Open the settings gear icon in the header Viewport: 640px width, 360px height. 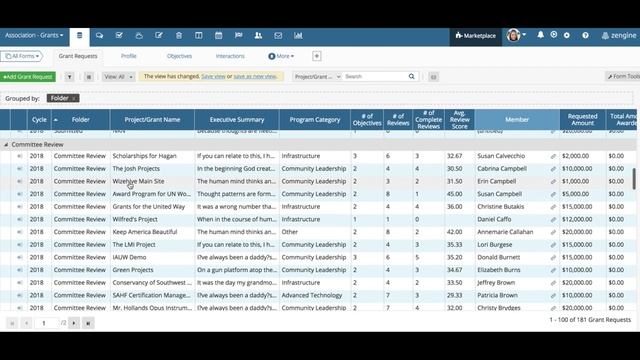pyautogui.click(x=567, y=36)
